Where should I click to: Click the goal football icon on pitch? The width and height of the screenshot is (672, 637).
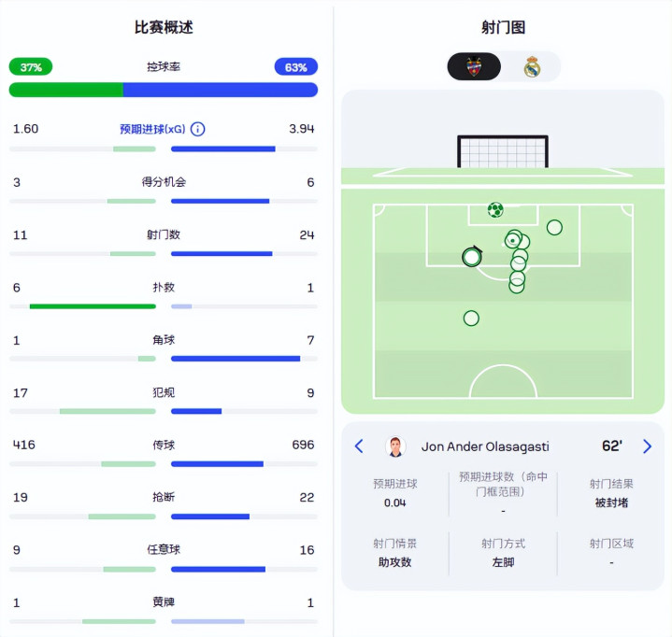tap(495, 210)
